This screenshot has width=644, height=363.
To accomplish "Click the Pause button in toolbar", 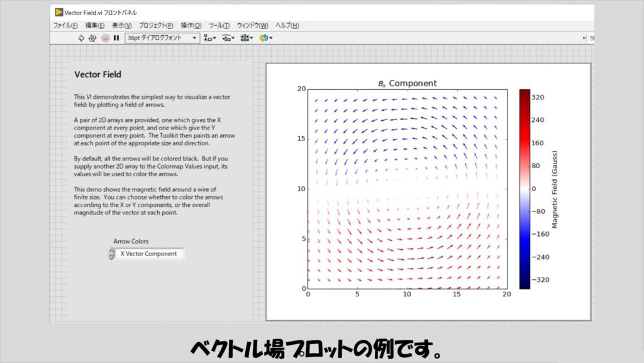I will coord(116,38).
